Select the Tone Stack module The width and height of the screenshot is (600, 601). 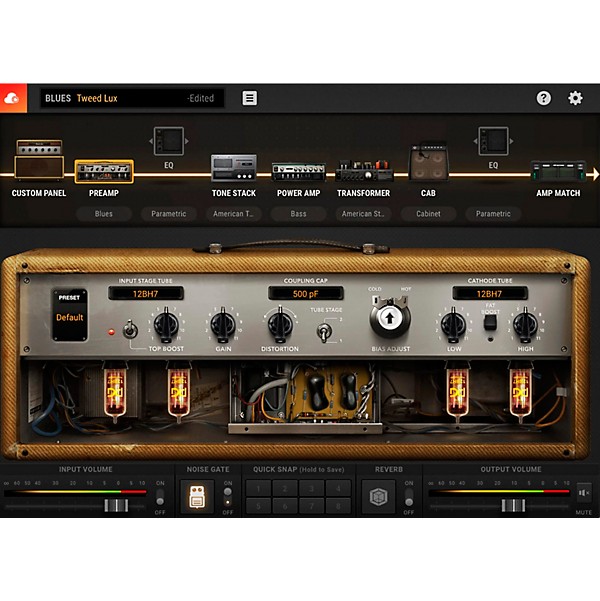click(x=233, y=168)
